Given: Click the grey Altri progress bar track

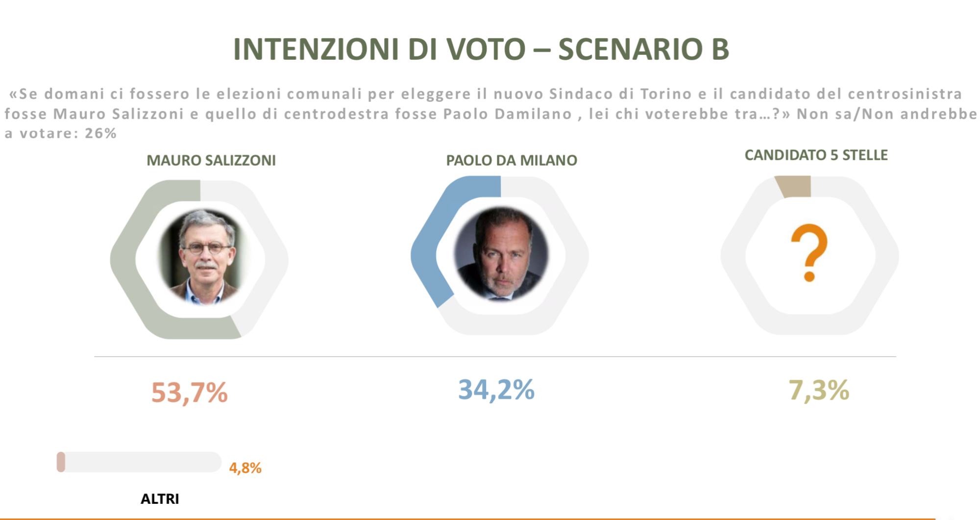Looking at the screenshot, I should [142, 462].
